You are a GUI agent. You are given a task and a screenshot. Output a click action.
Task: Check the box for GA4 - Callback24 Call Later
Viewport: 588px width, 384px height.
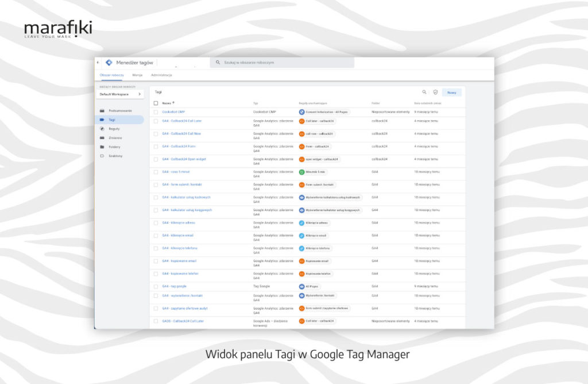(x=156, y=121)
